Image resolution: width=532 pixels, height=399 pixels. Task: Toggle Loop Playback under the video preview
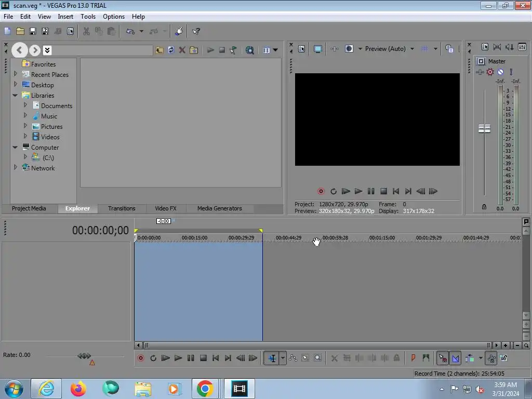333,191
